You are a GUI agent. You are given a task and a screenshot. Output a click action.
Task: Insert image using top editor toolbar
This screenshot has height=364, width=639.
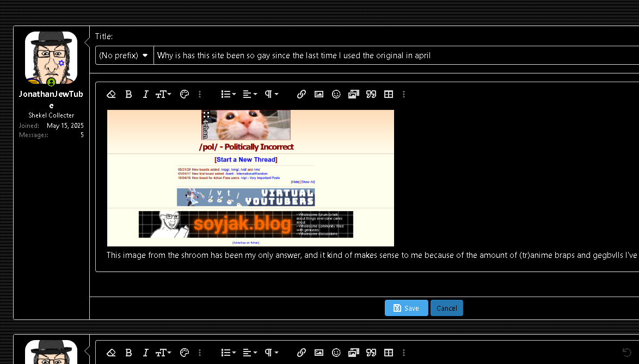tap(319, 95)
